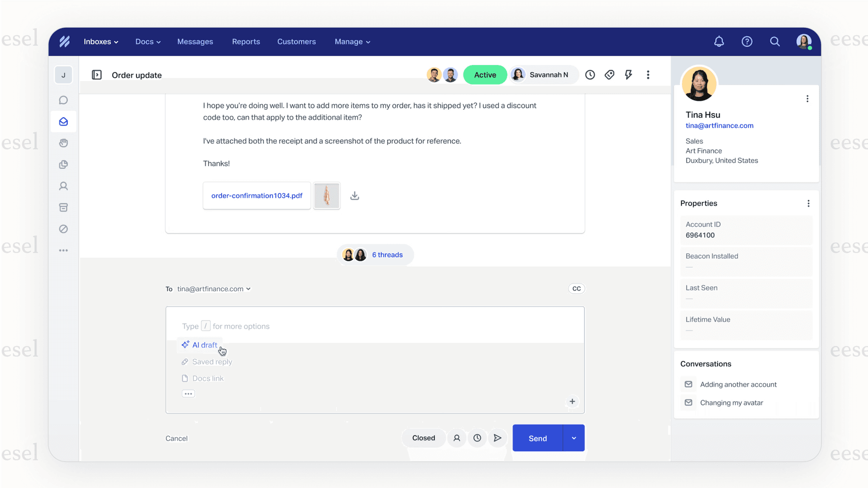Snooze the conversation using the clock icon

pyautogui.click(x=590, y=74)
